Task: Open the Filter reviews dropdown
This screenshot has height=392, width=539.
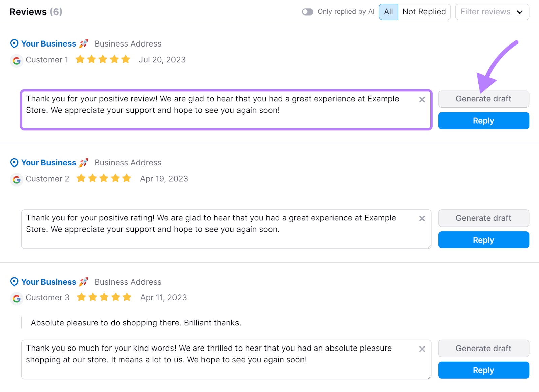Action: (492, 12)
